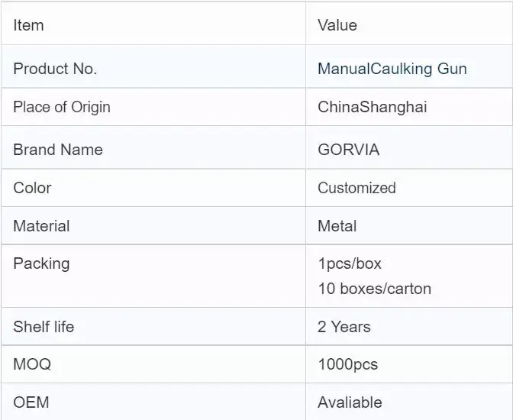Viewport: 513px width, 420px height.
Task: Select the "Color" row label
Action: tap(32, 188)
